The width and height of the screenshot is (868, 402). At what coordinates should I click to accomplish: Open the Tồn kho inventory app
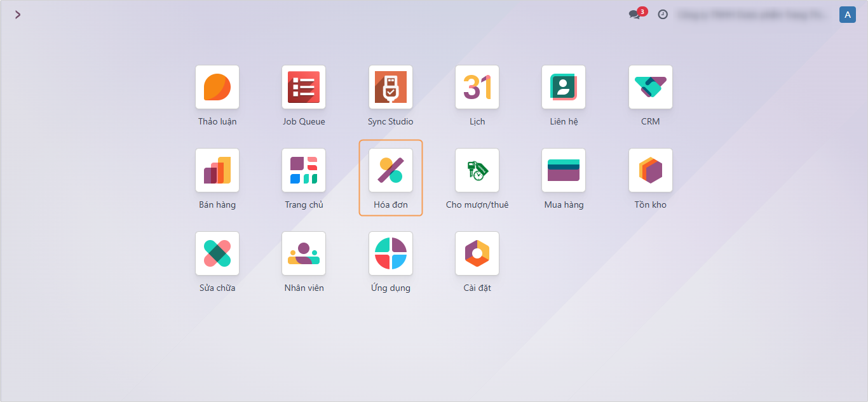pos(651,170)
